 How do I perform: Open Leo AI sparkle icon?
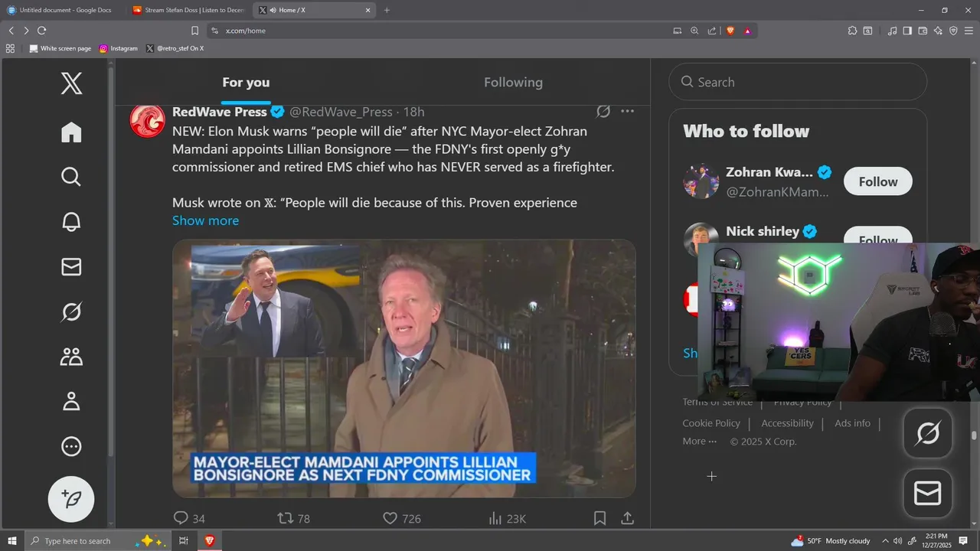pyautogui.click(x=938, y=31)
